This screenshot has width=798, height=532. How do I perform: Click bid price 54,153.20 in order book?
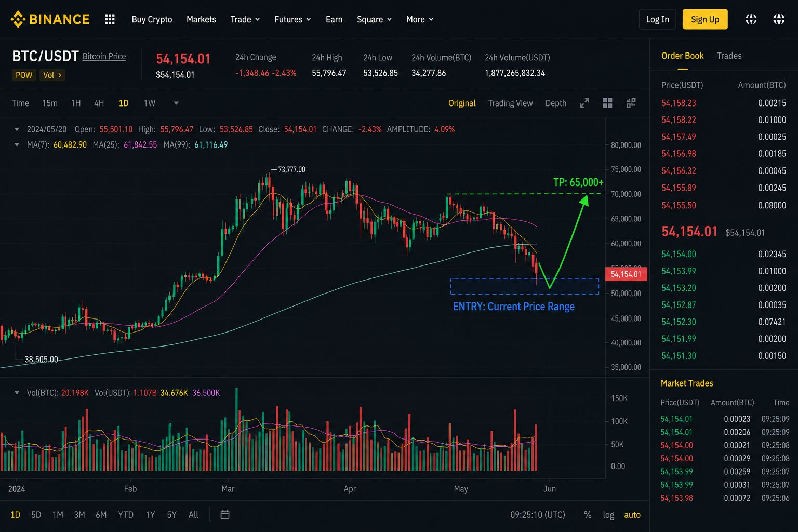(x=679, y=288)
